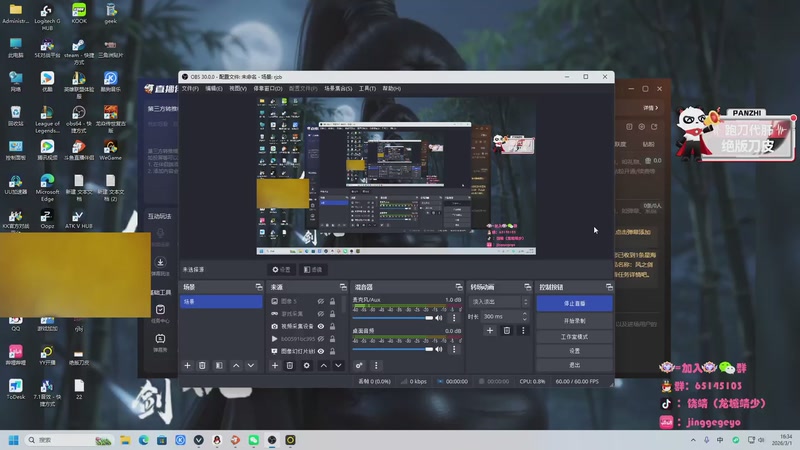Add a new scene with plus icon
This screenshot has width=800, height=450.
[187, 365]
